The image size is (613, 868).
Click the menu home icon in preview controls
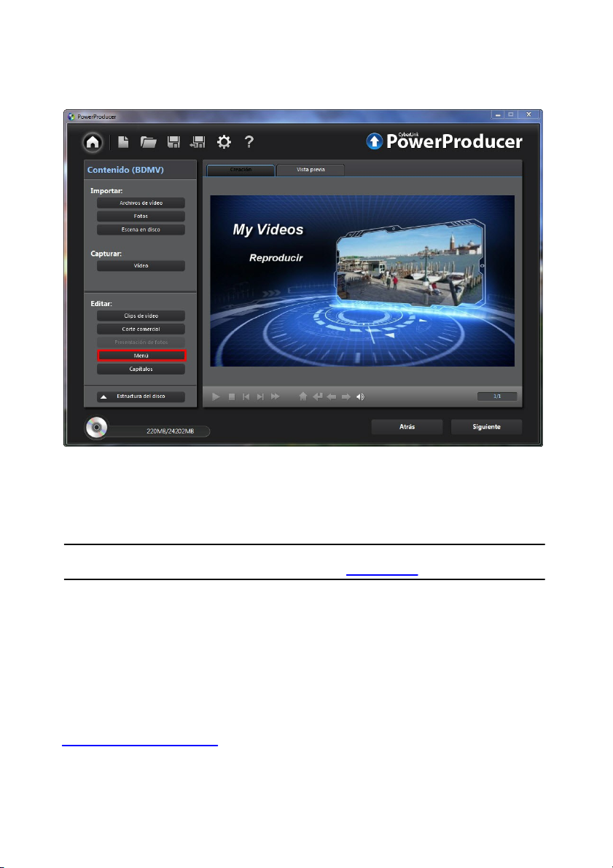tap(302, 397)
